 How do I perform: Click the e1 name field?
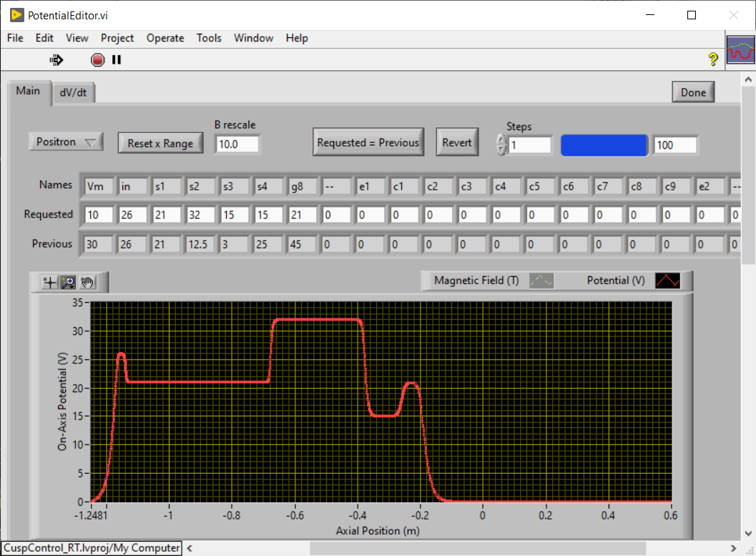coord(370,187)
